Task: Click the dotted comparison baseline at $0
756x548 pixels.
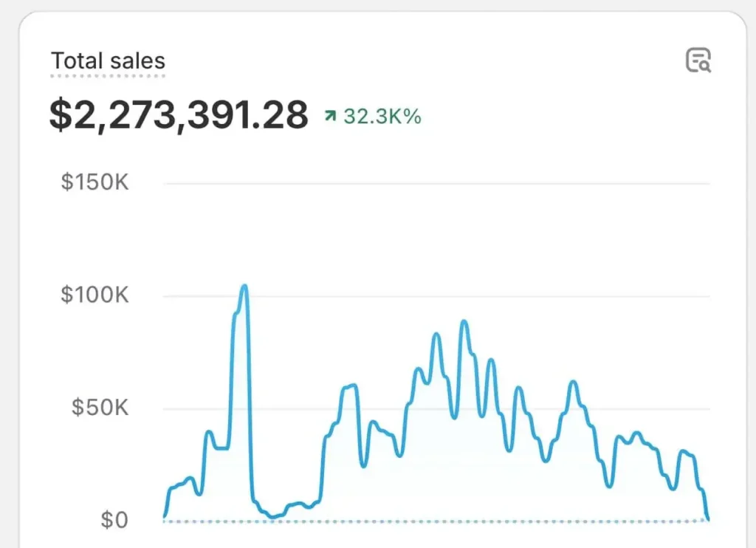Action: point(443,521)
